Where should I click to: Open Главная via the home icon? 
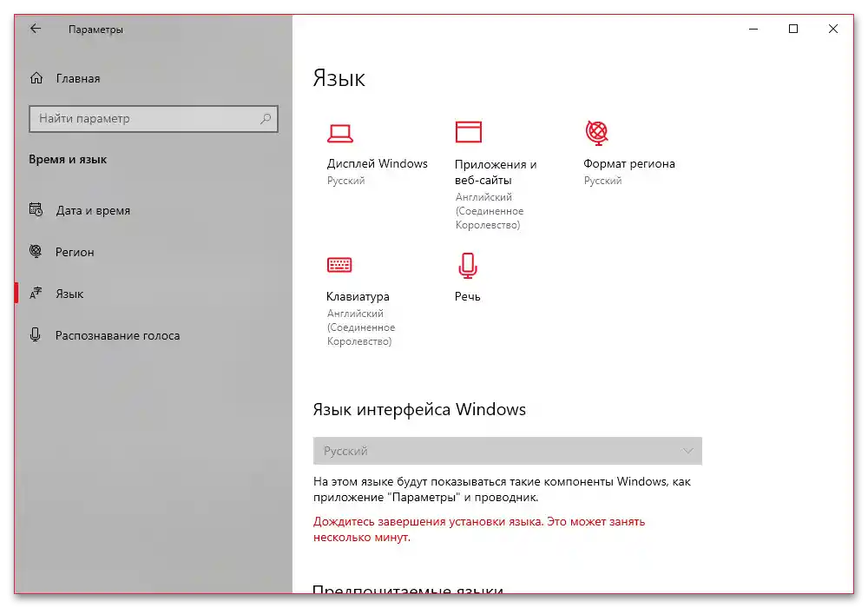(x=36, y=78)
